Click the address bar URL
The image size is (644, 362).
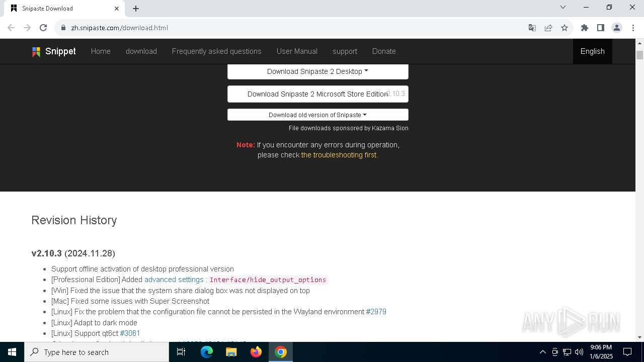tap(120, 28)
